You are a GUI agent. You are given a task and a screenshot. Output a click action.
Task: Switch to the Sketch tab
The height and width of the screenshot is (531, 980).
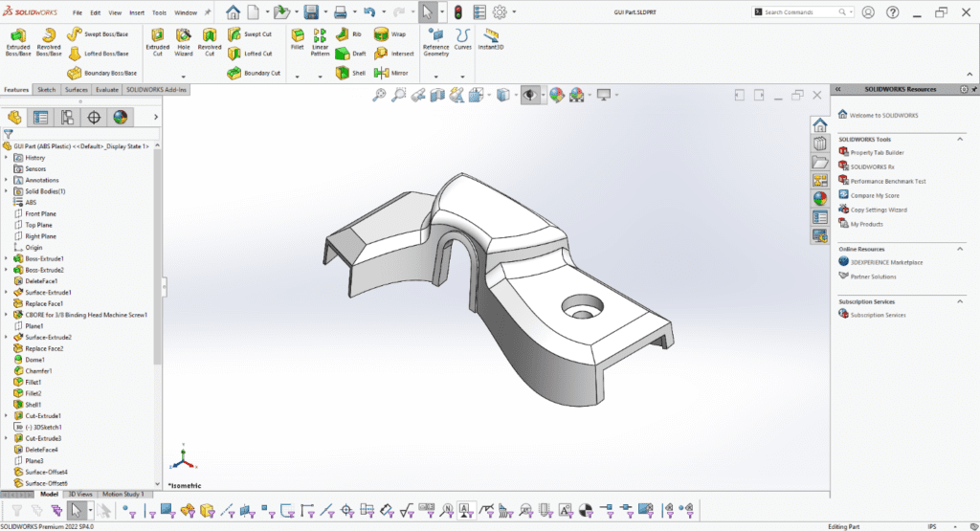[46, 89]
